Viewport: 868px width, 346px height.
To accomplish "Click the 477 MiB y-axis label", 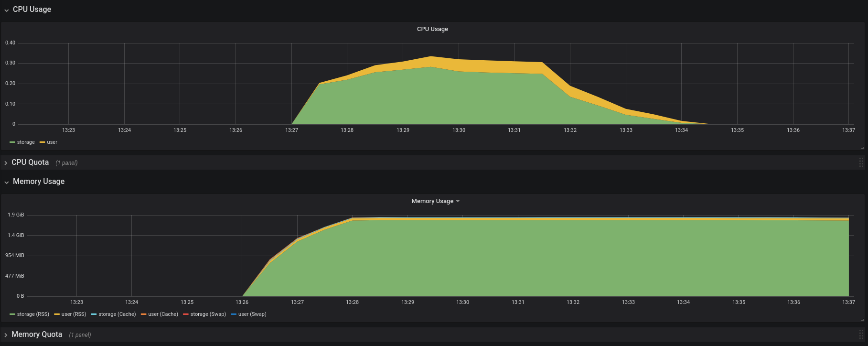I will point(15,276).
